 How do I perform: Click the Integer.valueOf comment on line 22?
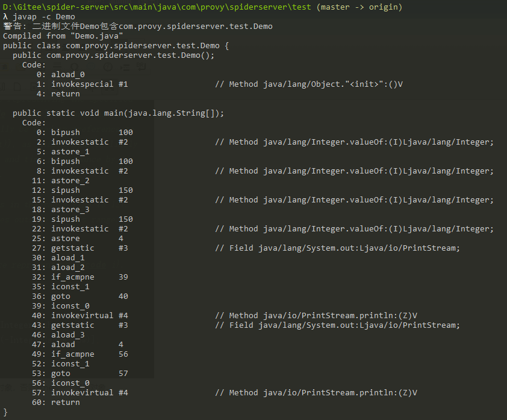tap(355, 229)
